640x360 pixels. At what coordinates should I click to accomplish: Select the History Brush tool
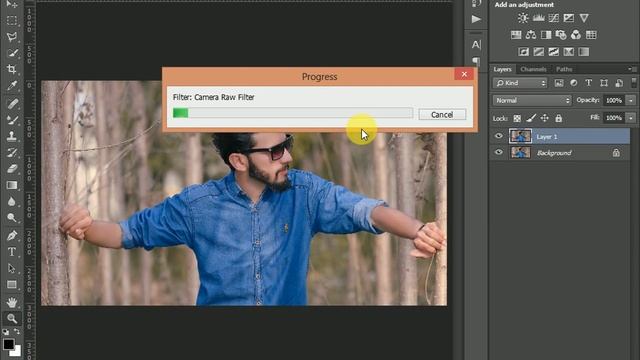click(12, 152)
